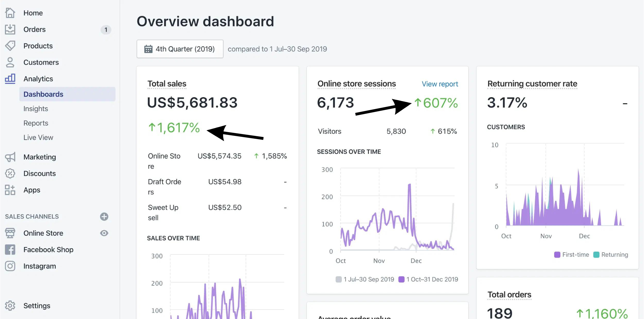
Task: Click the Home house icon
Action: tap(10, 13)
